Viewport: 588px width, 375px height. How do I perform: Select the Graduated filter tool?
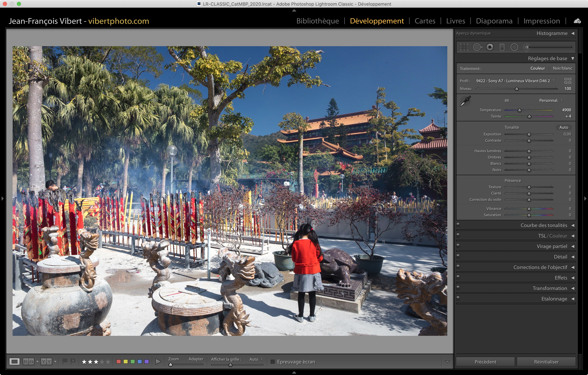pyautogui.click(x=502, y=47)
